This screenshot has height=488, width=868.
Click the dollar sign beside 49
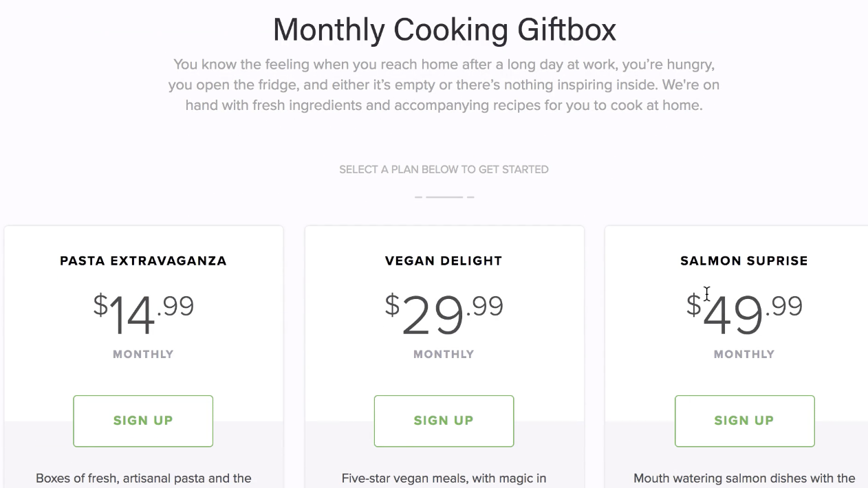pyautogui.click(x=693, y=304)
